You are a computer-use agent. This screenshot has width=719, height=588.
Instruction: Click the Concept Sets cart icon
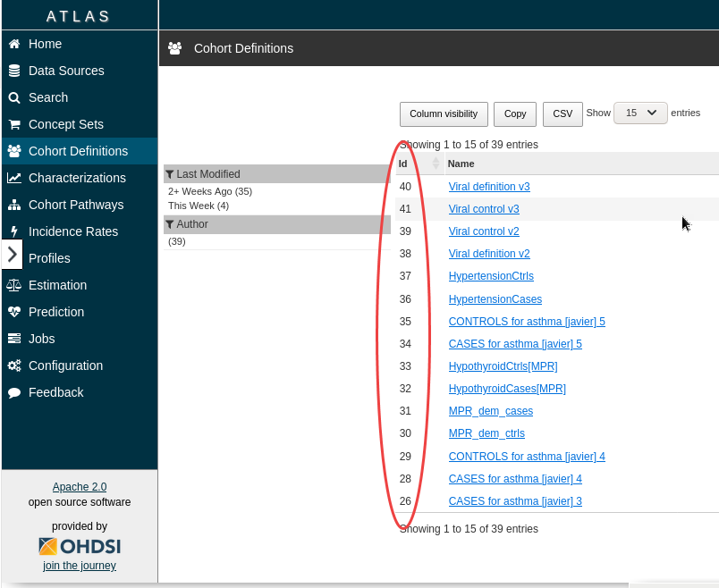click(x=14, y=124)
